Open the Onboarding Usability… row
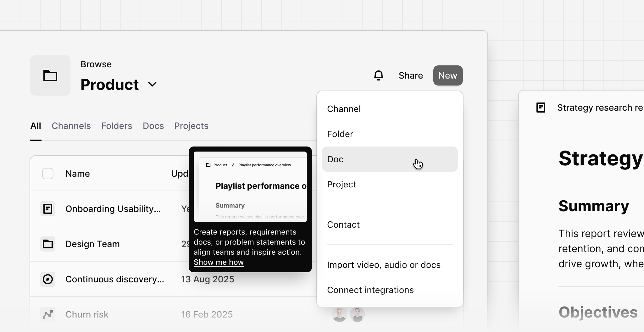Screen dimensions: 644x332 tap(113, 209)
